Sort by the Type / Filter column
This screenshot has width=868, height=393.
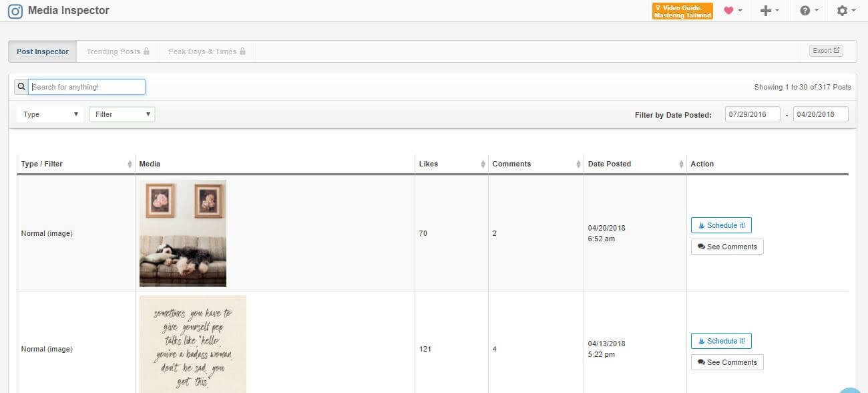coord(76,164)
